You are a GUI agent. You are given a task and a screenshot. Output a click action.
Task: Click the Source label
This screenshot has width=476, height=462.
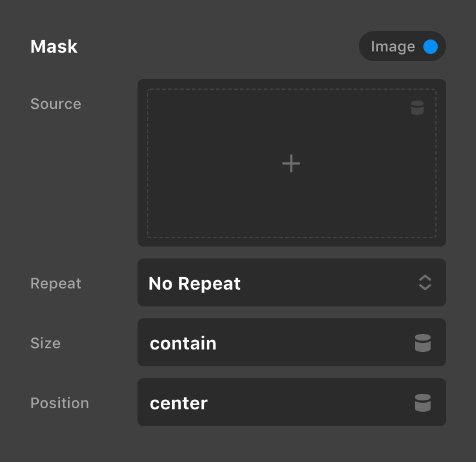click(x=56, y=104)
